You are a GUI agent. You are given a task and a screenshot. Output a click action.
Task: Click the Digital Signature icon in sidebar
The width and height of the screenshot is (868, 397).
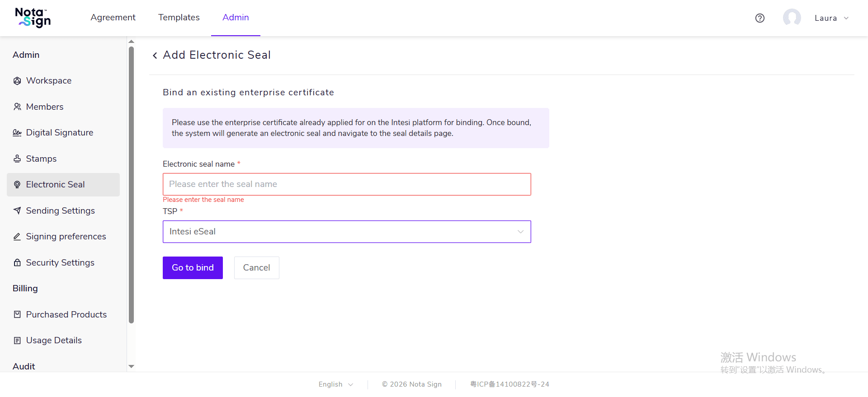click(x=17, y=133)
